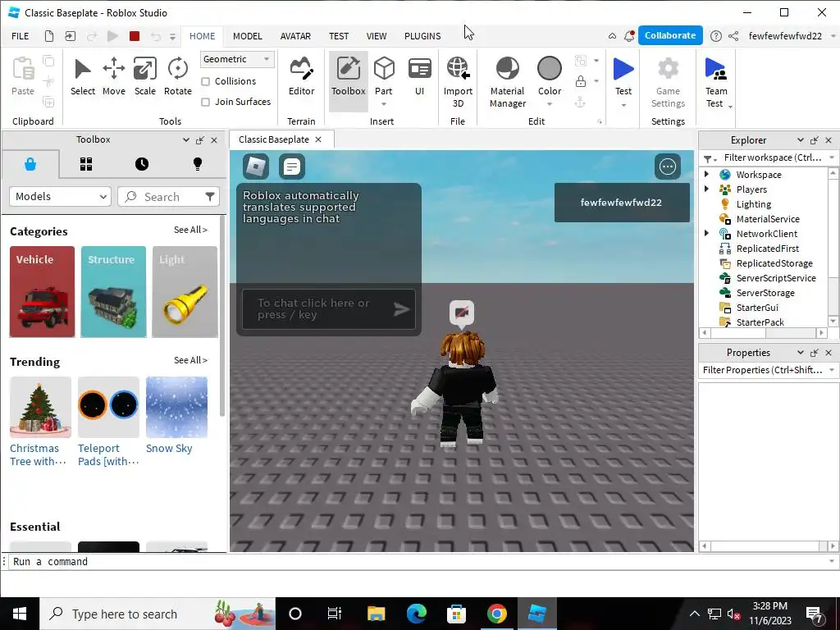This screenshot has width=840, height=630.
Task: Open the Terrain Editor
Action: (x=301, y=76)
